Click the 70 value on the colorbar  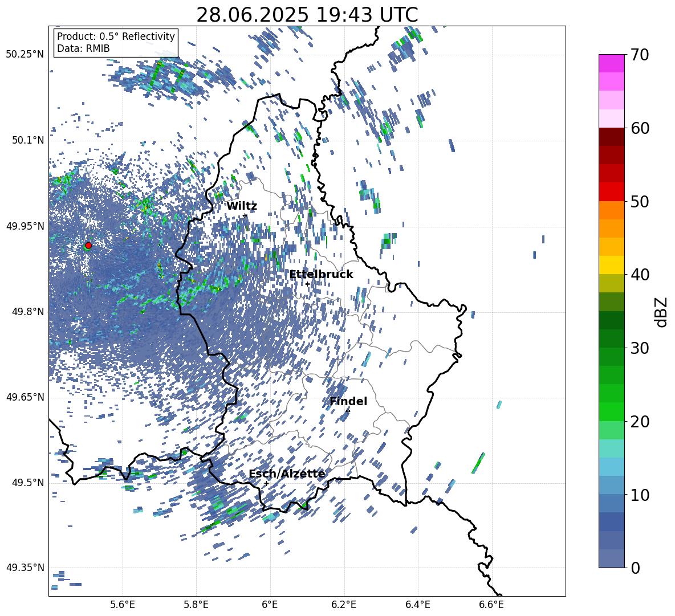pyautogui.click(x=640, y=55)
